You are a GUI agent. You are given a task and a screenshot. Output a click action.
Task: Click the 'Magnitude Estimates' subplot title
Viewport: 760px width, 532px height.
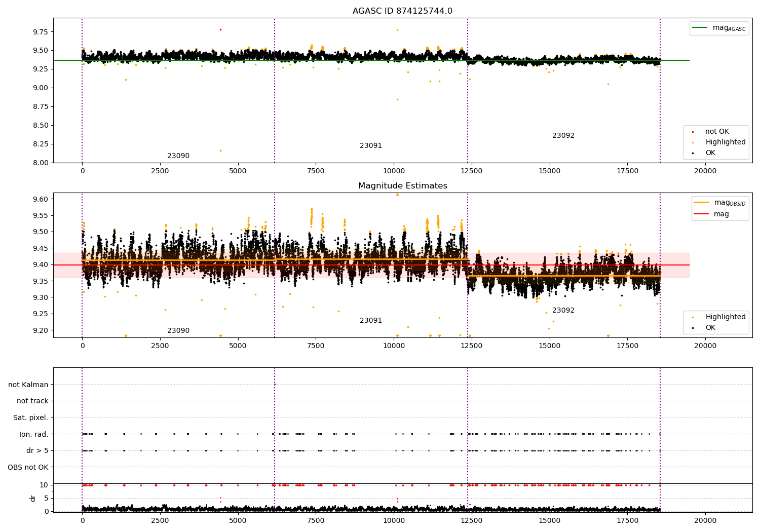tap(402, 186)
